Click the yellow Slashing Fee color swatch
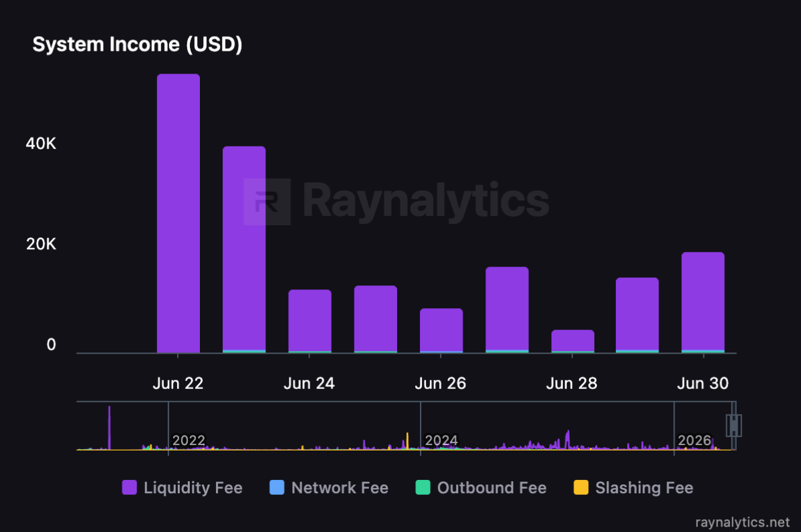Image resolution: width=801 pixels, height=532 pixels. coord(581,488)
